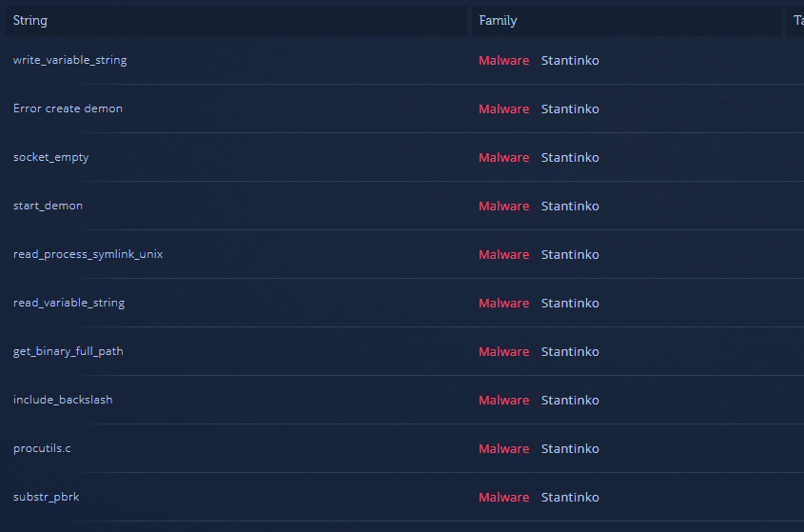804x532 pixels.
Task: Open Stantinko family in substr_pbrk row
Action: (570, 497)
